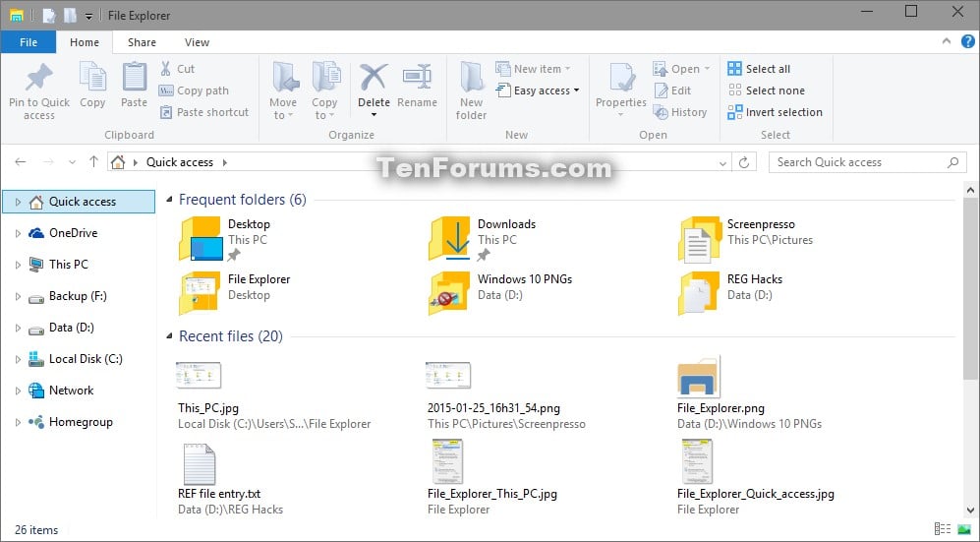Open the File Explorer frequent folder
Screen dimensions: 980x542
(234, 292)
